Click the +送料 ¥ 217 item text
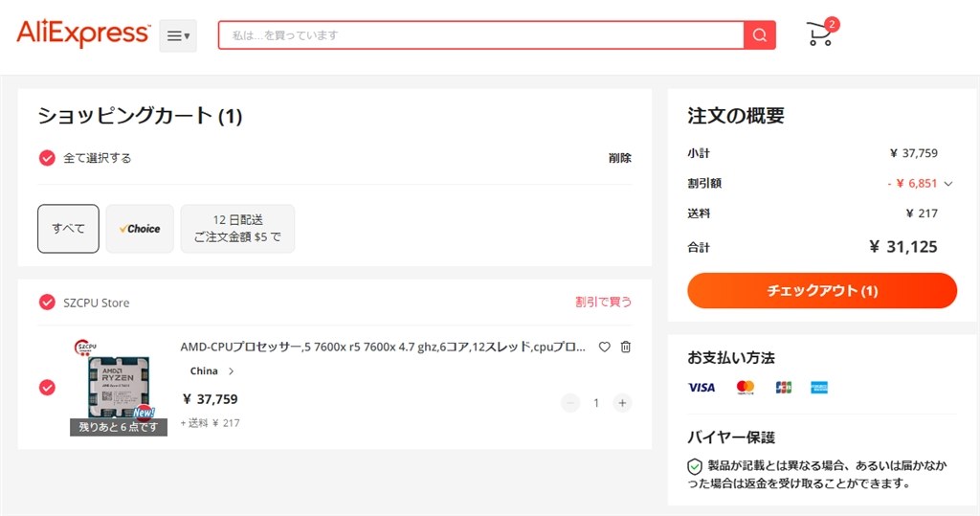980x516 pixels. [x=210, y=423]
